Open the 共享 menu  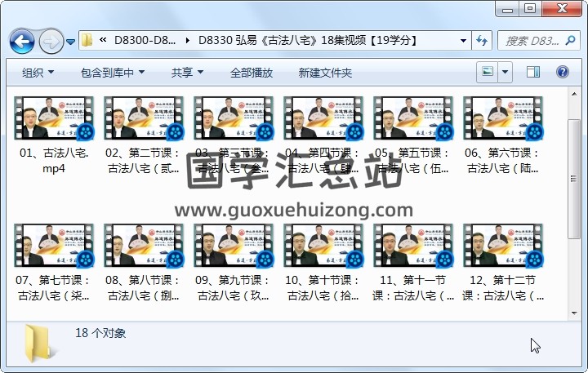click(186, 73)
